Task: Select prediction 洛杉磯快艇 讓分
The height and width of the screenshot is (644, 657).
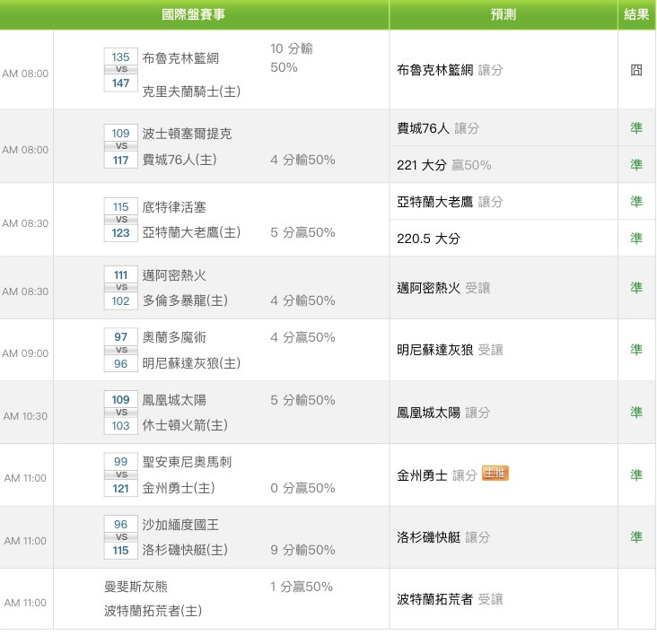Action: point(443,536)
